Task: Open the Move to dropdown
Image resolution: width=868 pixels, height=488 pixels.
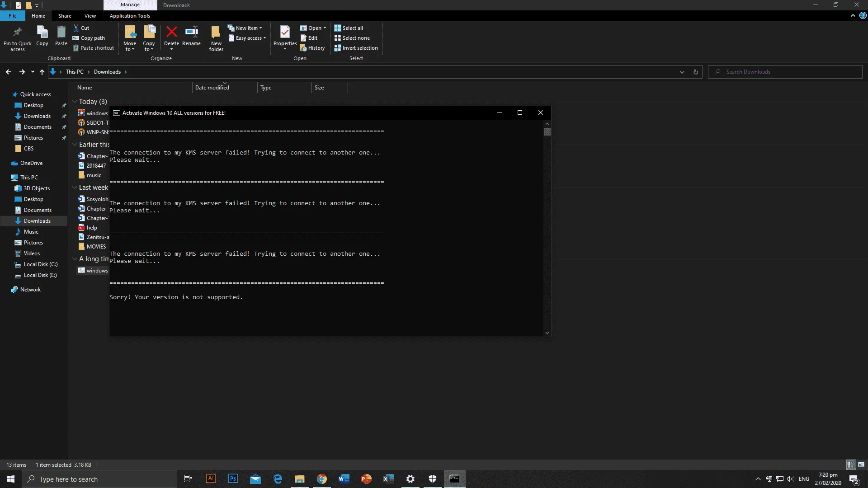Action: point(130,47)
